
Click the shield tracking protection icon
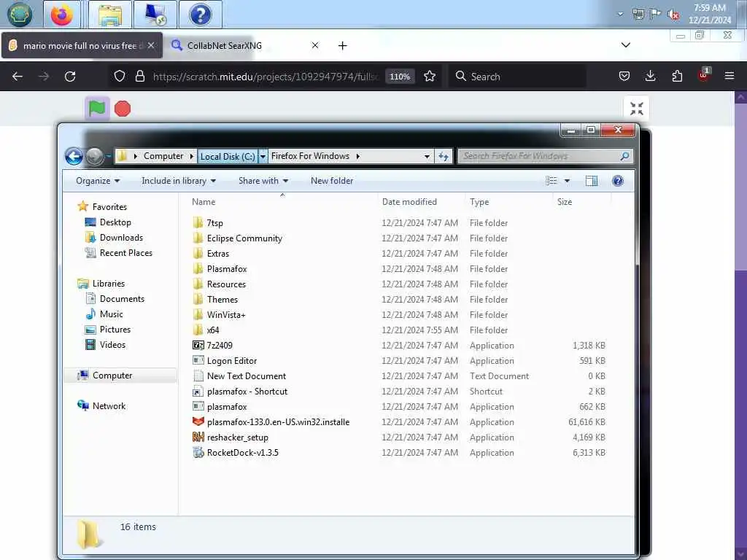click(120, 76)
